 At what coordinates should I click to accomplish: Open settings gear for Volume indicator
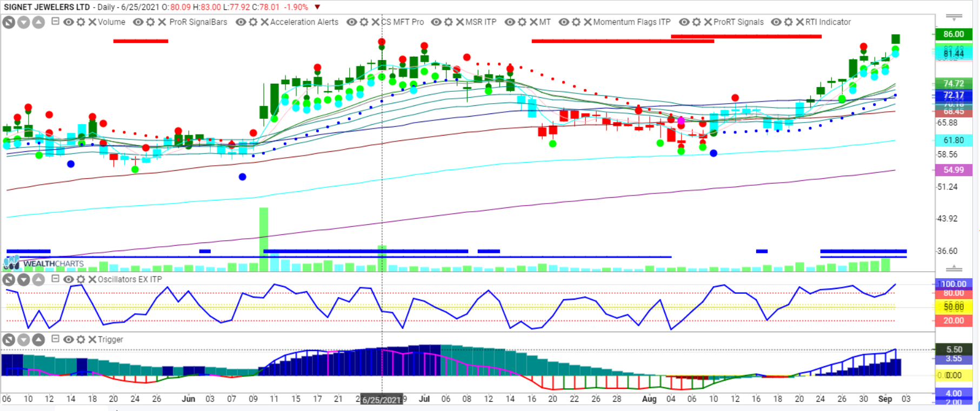(81, 22)
